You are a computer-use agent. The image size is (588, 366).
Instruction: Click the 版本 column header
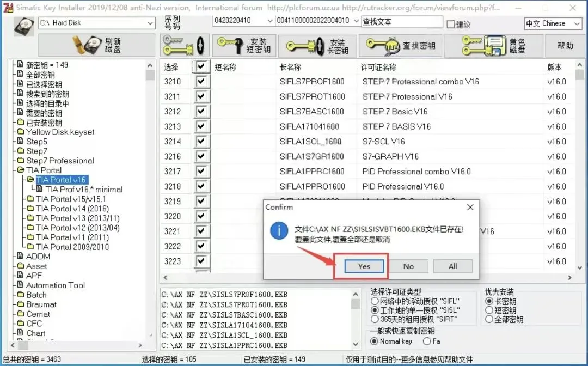[554, 67]
